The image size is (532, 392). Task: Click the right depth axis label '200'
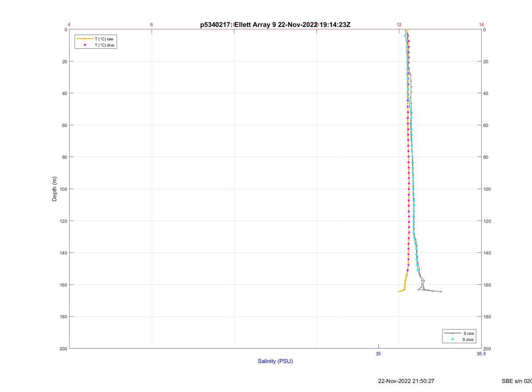(487, 349)
